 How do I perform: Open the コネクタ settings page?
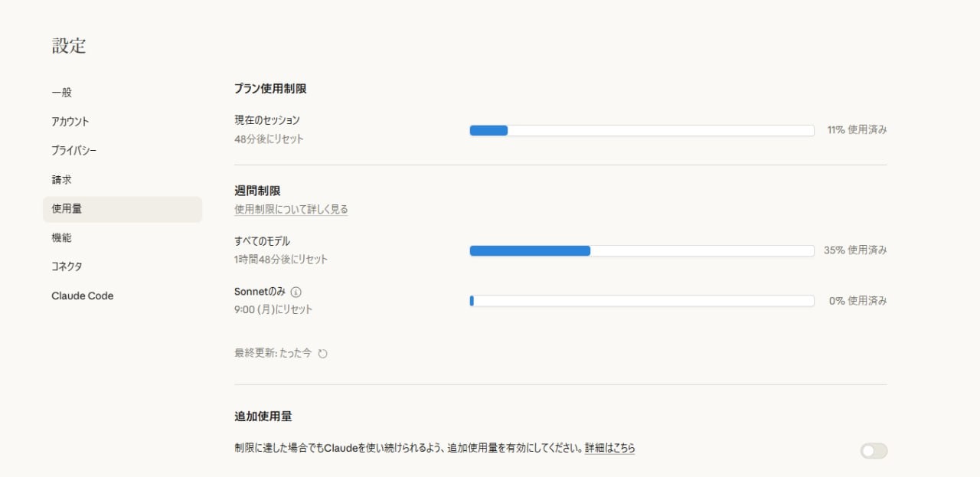67,266
